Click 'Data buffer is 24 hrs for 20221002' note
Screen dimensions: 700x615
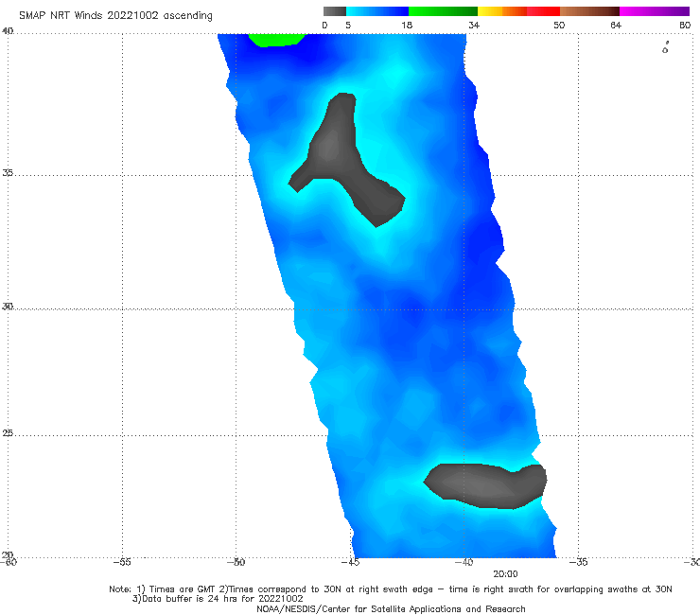(218, 599)
